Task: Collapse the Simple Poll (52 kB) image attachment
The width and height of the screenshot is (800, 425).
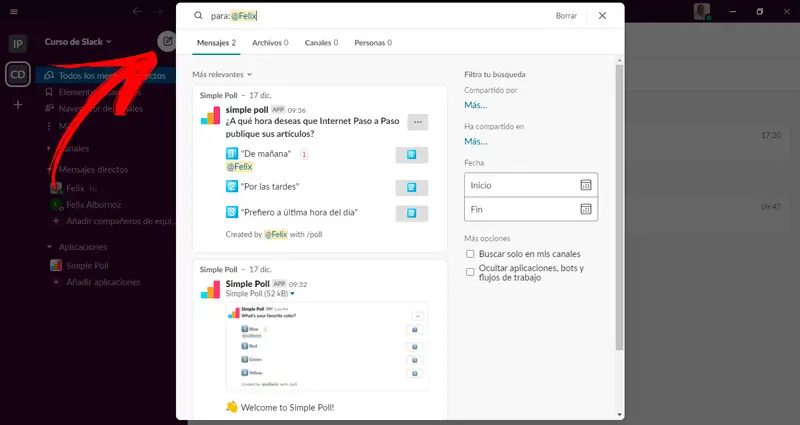Action: (292, 294)
